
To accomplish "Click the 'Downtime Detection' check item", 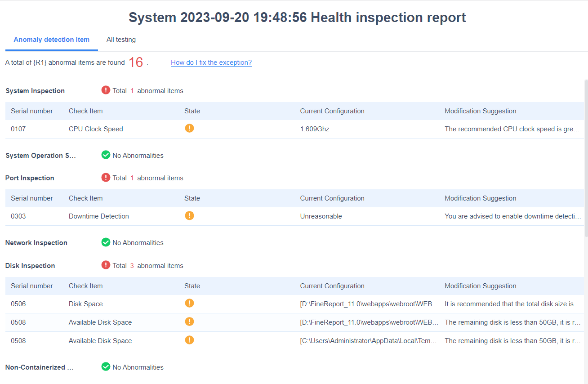I will click(x=99, y=216).
